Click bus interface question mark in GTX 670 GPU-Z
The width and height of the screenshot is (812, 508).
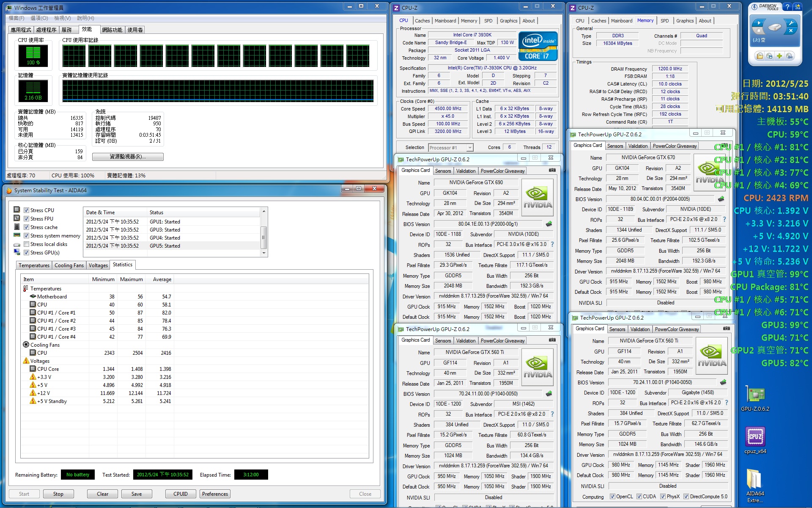pyautogui.click(x=724, y=219)
